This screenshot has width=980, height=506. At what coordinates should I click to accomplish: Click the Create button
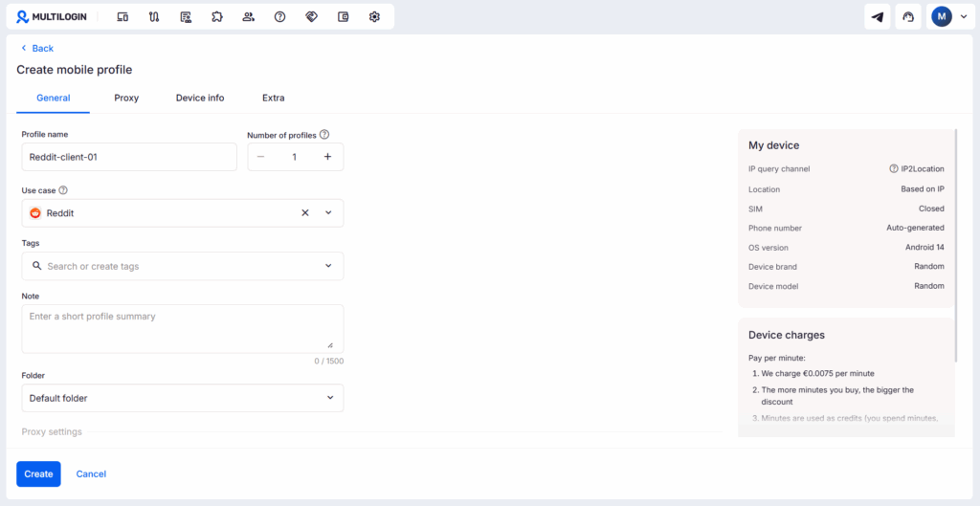pyautogui.click(x=38, y=474)
